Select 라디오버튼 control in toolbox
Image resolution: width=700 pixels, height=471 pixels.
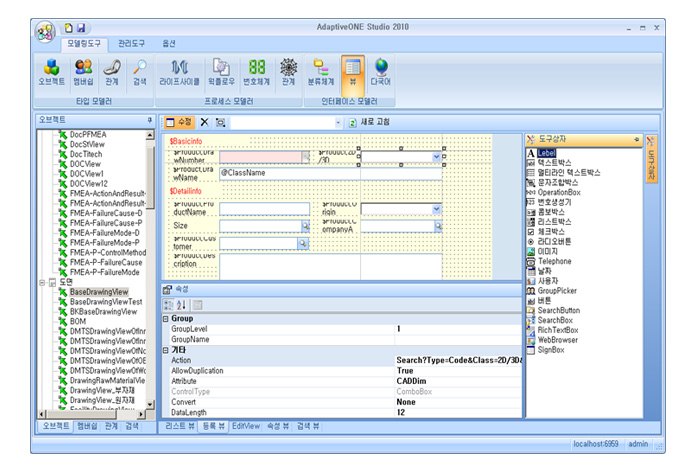pyautogui.click(x=554, y=242)
